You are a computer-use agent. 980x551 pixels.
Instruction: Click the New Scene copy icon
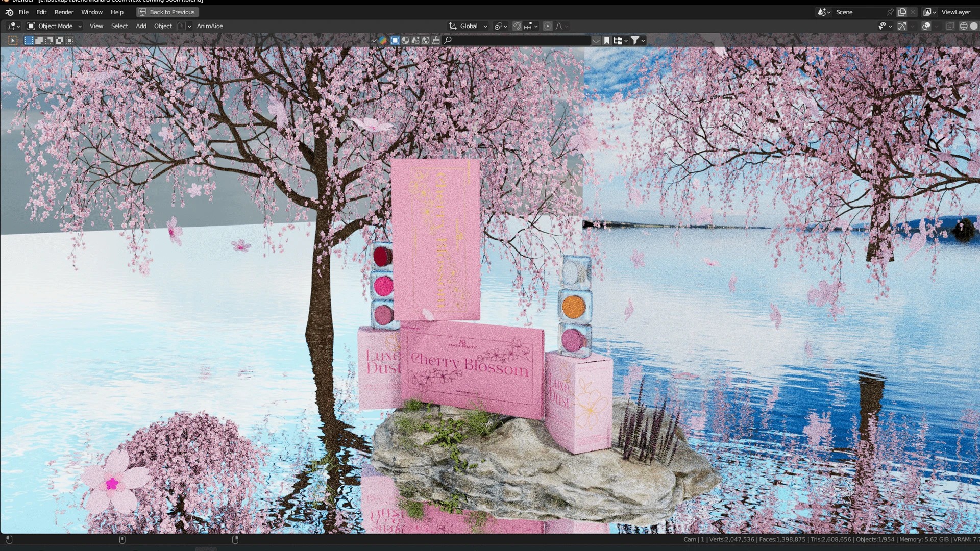click(x=902, y=12)
